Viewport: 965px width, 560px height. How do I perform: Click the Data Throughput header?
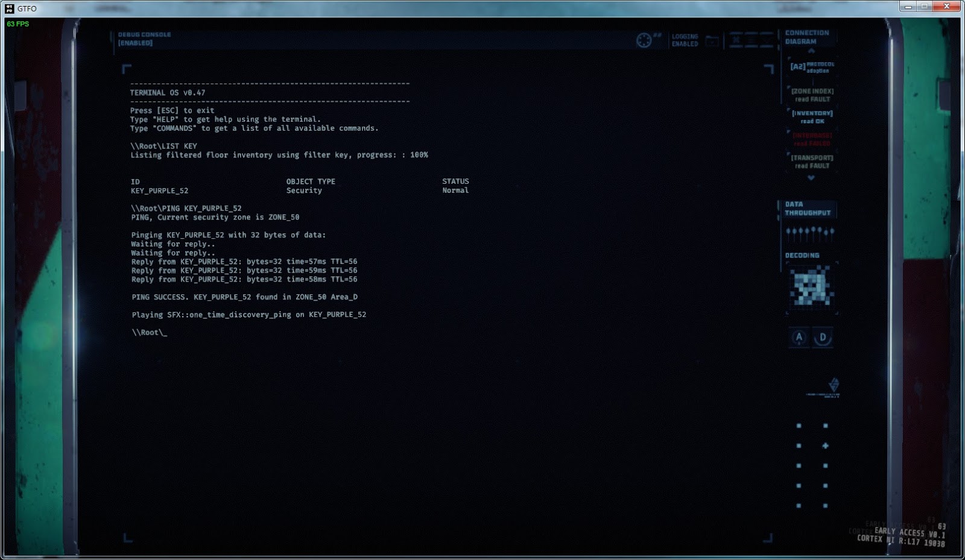[x=808, y=209]
